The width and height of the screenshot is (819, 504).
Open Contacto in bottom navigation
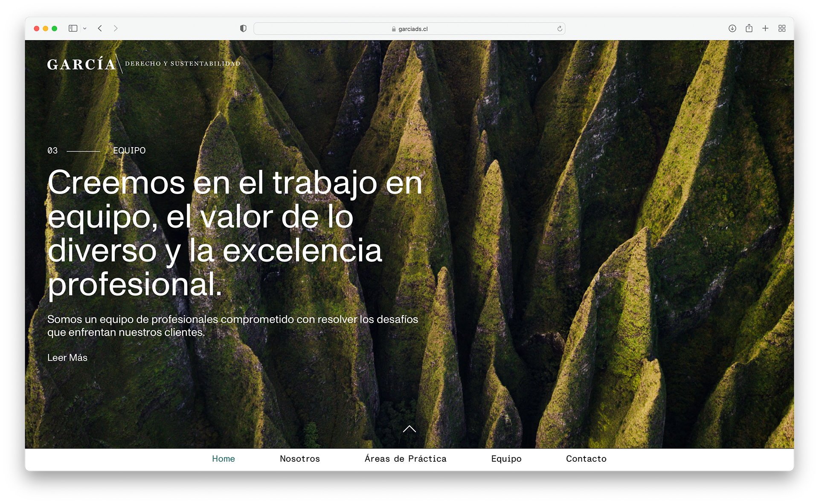point(586,459)
